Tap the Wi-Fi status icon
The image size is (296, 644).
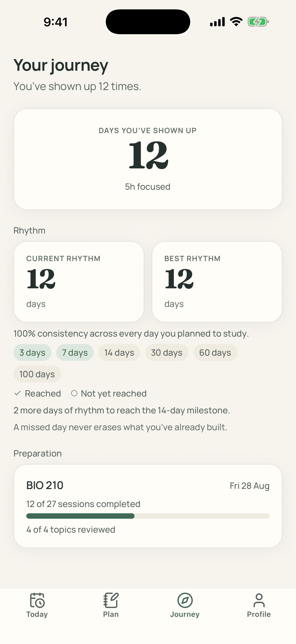[236, 22]
